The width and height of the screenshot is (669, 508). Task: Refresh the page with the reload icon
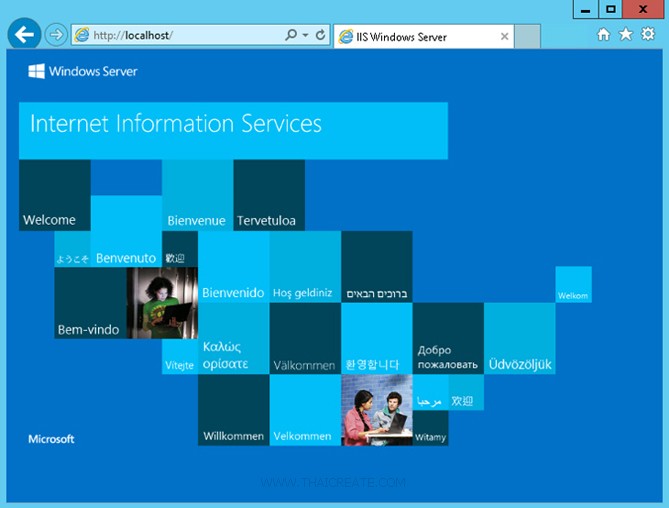(x=320, y=35)
